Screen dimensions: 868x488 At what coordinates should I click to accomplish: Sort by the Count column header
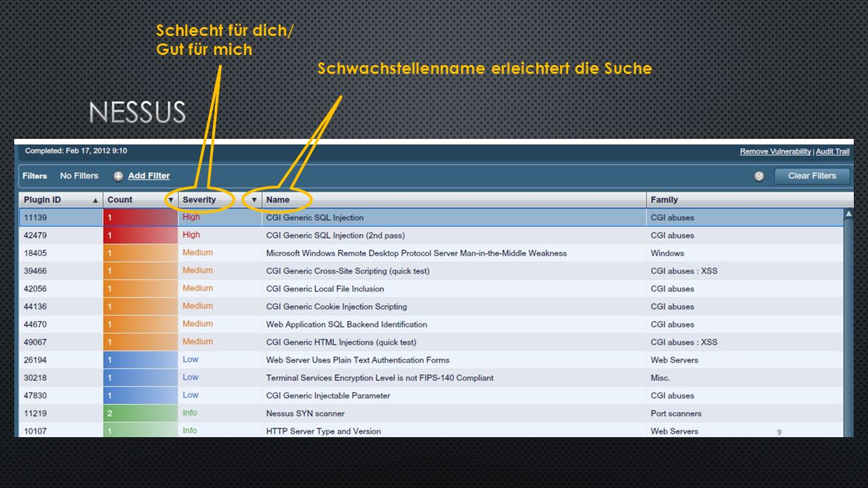tap(140, 200)
